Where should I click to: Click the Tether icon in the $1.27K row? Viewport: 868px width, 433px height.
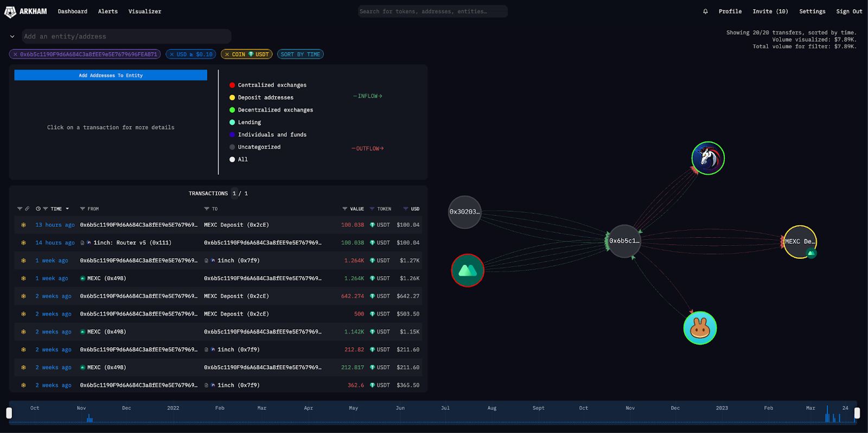pos(372,260)
